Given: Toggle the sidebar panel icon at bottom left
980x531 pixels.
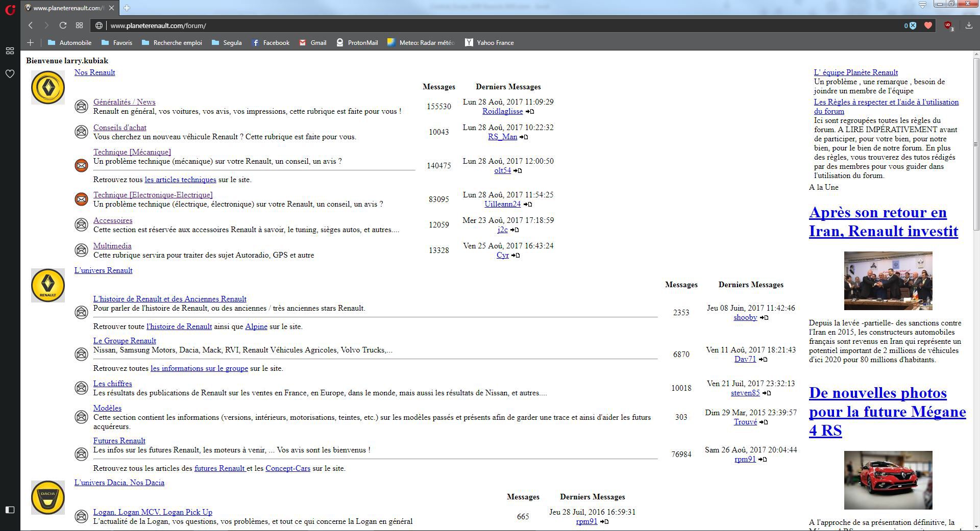Looking at the screenshot, I should point(10,510).
